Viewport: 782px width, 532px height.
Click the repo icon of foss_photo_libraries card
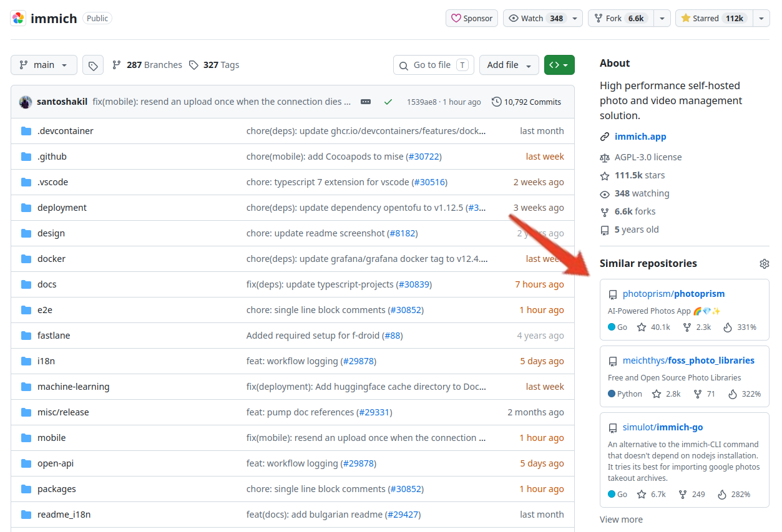pos(613,361)
